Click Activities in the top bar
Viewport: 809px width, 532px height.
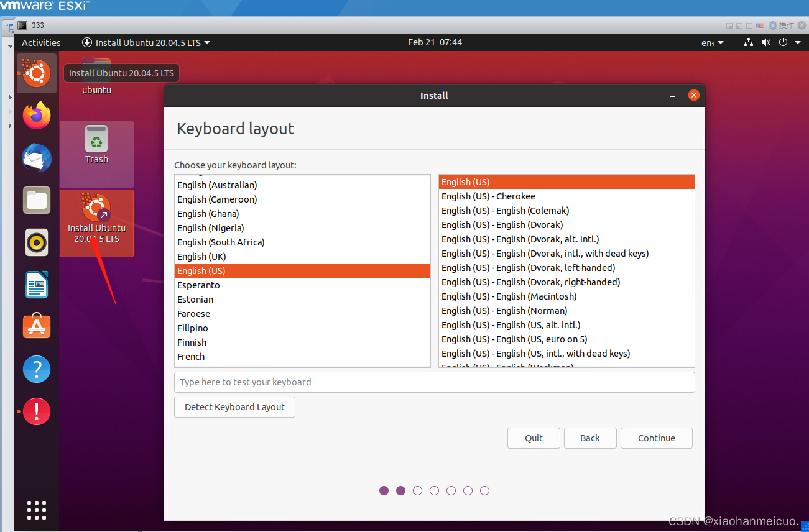pos(40,42)
